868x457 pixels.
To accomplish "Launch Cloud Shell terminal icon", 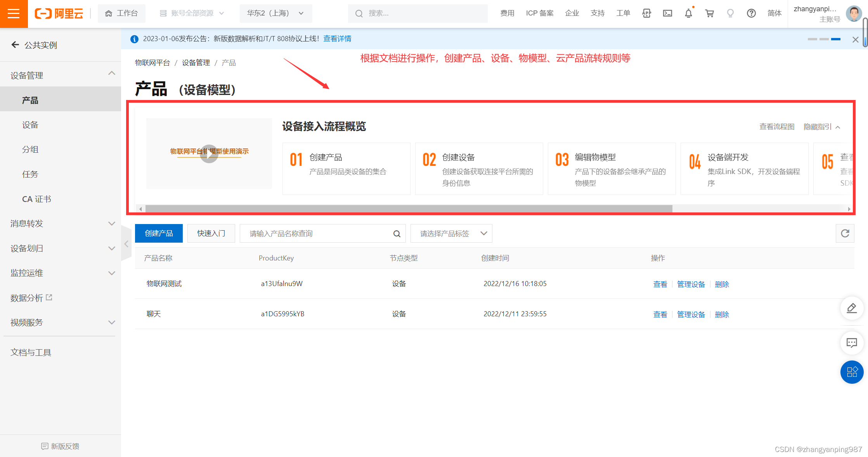I will point(667,14).
